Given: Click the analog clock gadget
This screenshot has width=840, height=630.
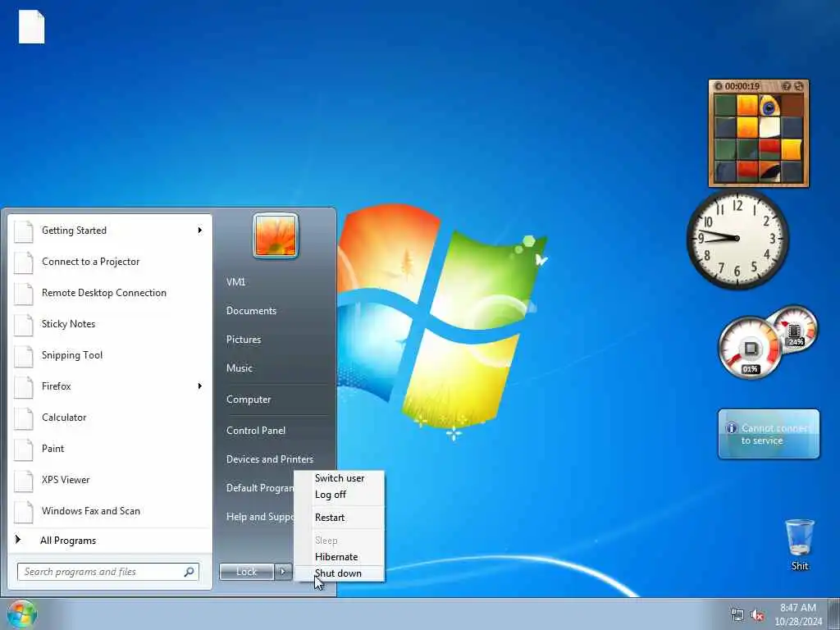Looking at the screenshot, I should [737, 239].
